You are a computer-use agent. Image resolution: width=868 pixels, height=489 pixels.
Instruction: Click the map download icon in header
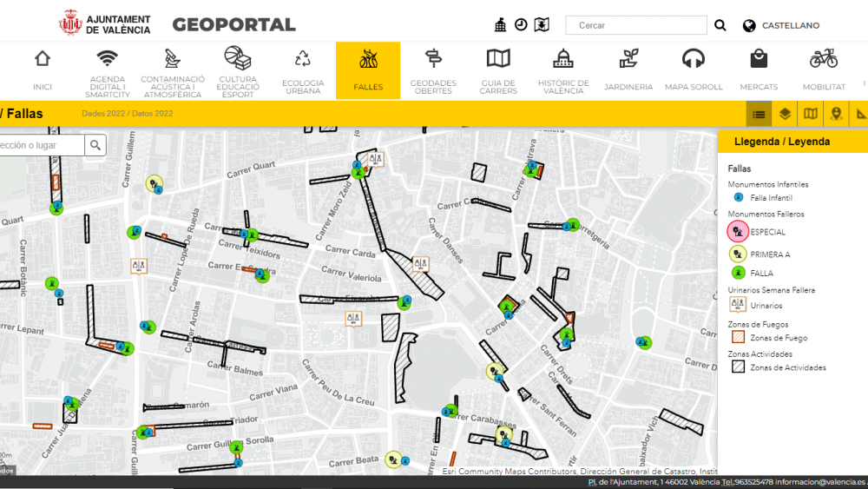[x=542, y=25]
